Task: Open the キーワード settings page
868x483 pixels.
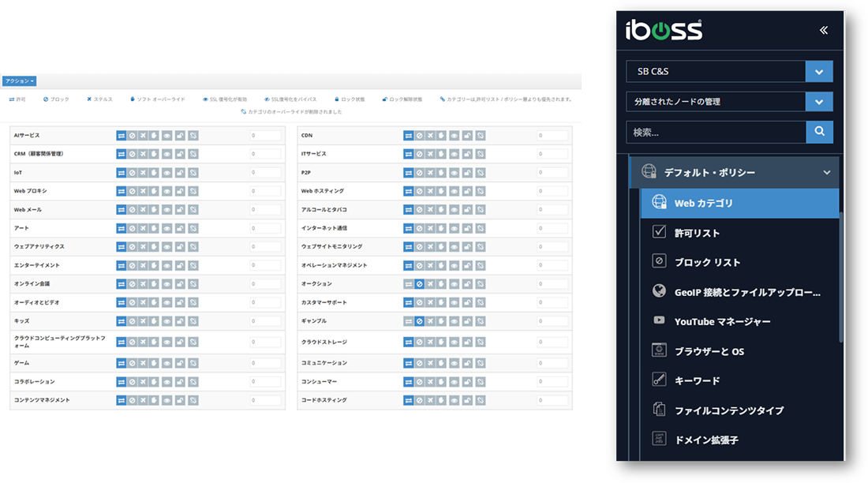Action: 697,380
